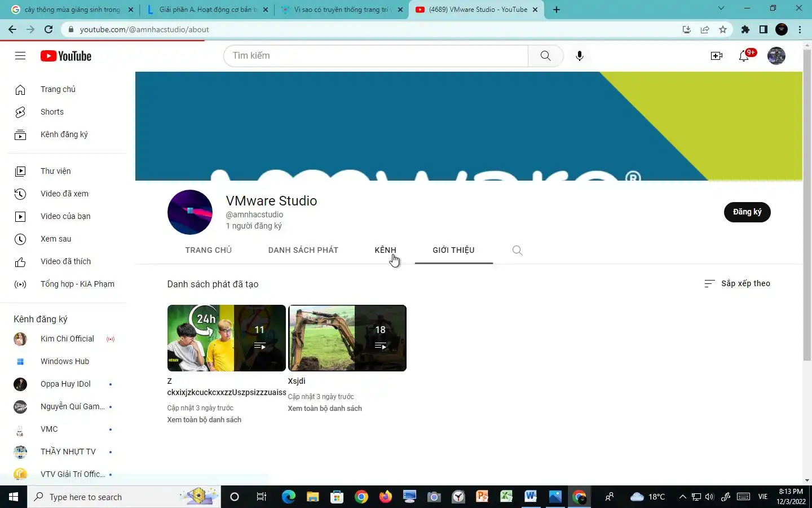Switch to cây thông mùa giáng sinh tab
The image size is (812, 508).
[x=72, y=10]
